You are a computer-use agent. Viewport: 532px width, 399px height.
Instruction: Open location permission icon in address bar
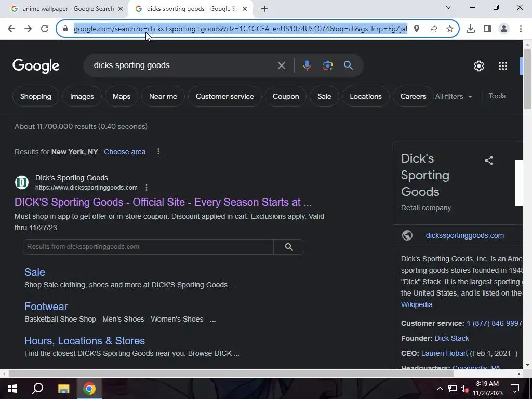pyautogui.click(x=417, y=29)
